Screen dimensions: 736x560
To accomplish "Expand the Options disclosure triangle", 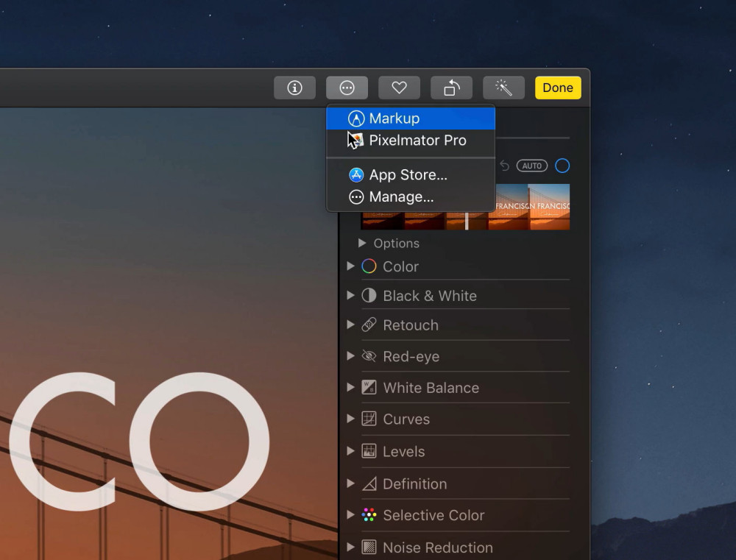I will click(362, 243).
